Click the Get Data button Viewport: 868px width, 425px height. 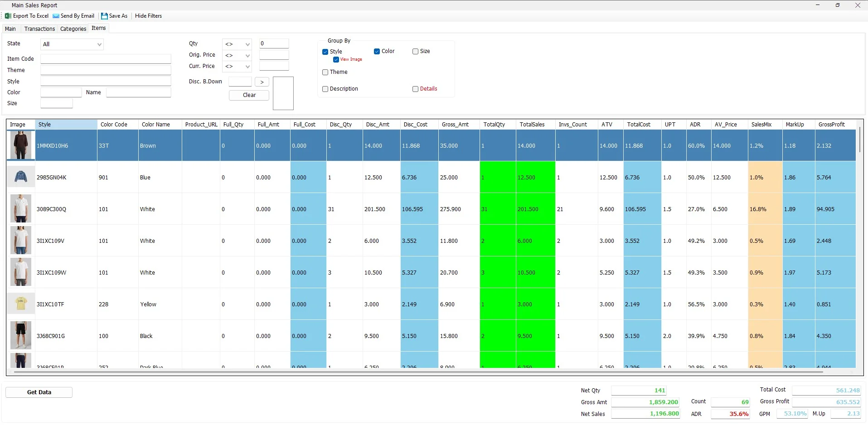coord(39,392)
